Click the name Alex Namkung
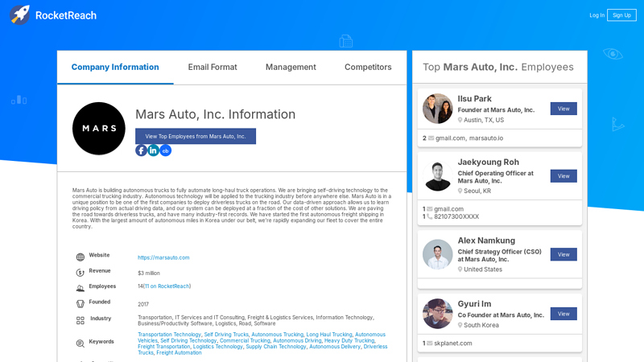Viewport: 644px width, 362px height. coord(486,241)
